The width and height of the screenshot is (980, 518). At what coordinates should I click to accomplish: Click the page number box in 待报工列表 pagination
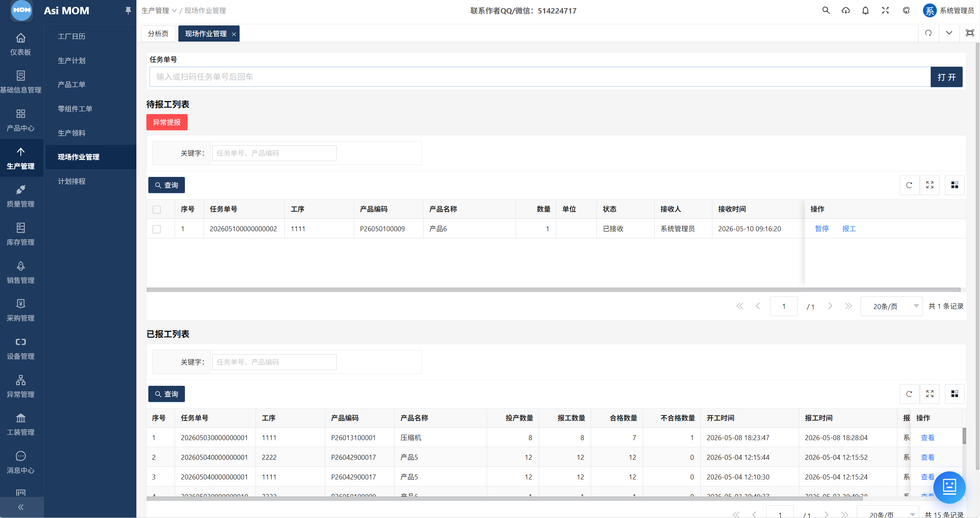coord(784,306)
